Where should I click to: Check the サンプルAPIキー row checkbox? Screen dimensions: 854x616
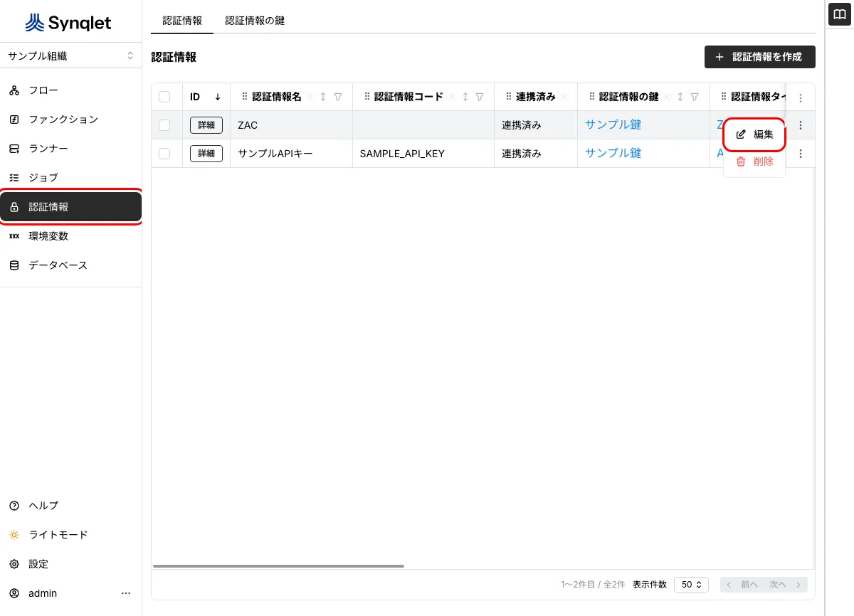tap(164, 153)
